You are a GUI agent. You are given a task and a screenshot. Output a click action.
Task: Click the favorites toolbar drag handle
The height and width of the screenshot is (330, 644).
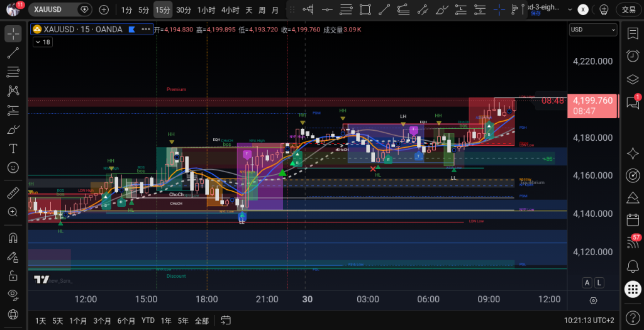(292, 9)
